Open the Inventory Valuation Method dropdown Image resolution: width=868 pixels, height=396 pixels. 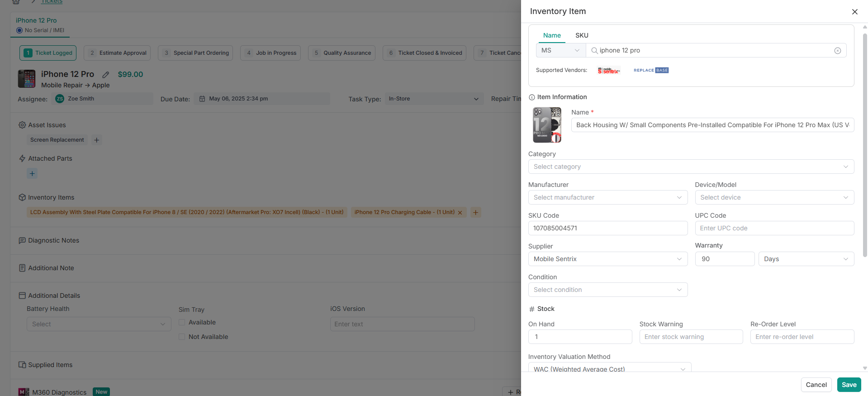610,367
